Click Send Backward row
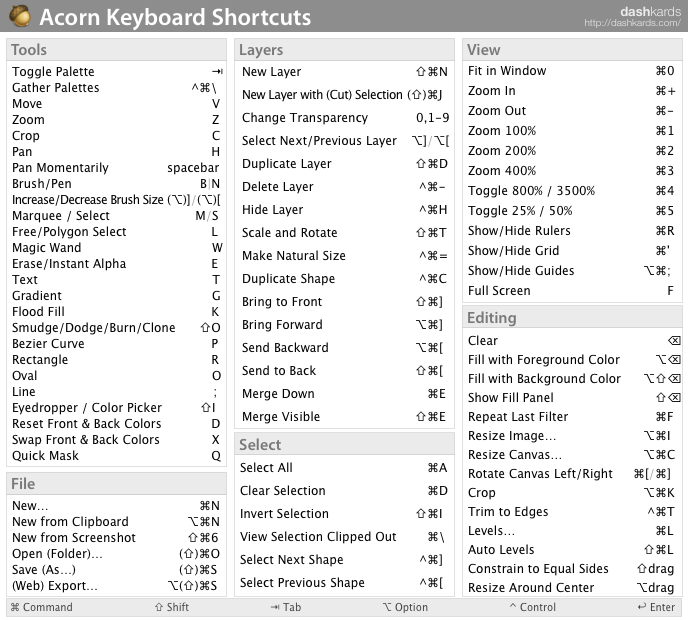 click(343, 348)
